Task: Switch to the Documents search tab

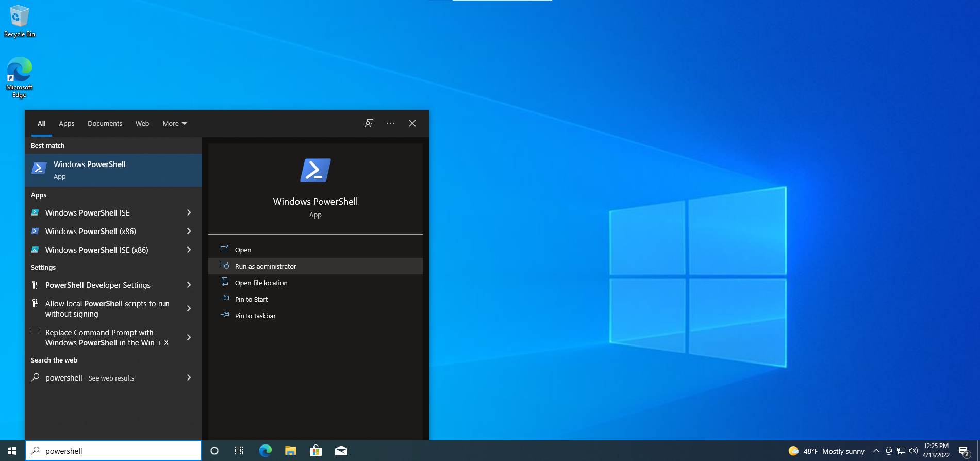Action: point(105,123)
